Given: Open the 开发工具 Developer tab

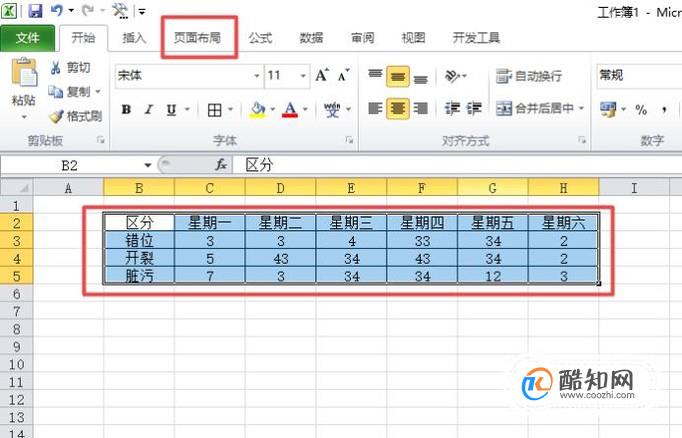Looking at the screenshot, I should [476, 38].
